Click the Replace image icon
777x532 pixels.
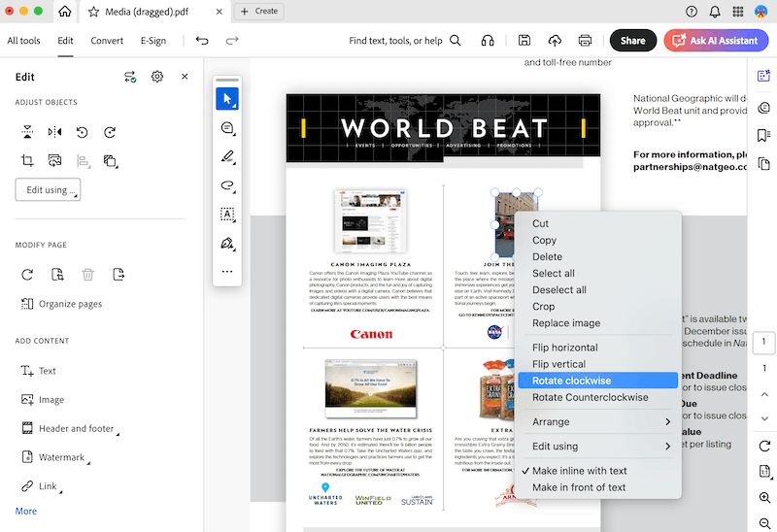[54, 160]
